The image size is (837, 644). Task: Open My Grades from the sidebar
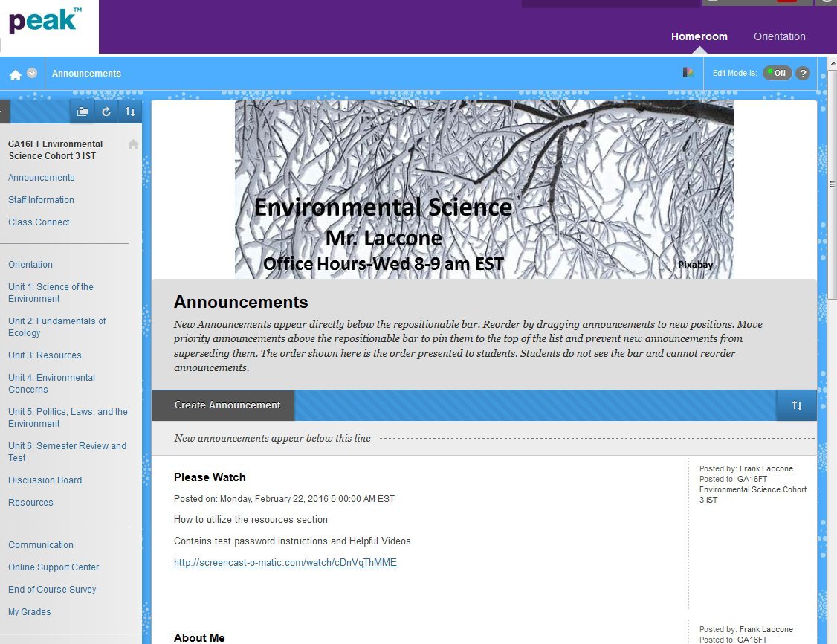click(29, 611)
